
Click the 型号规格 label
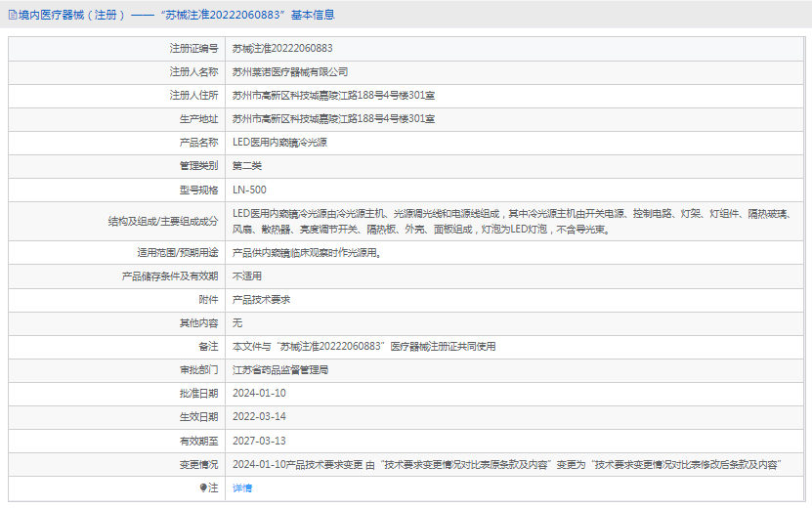199,190
